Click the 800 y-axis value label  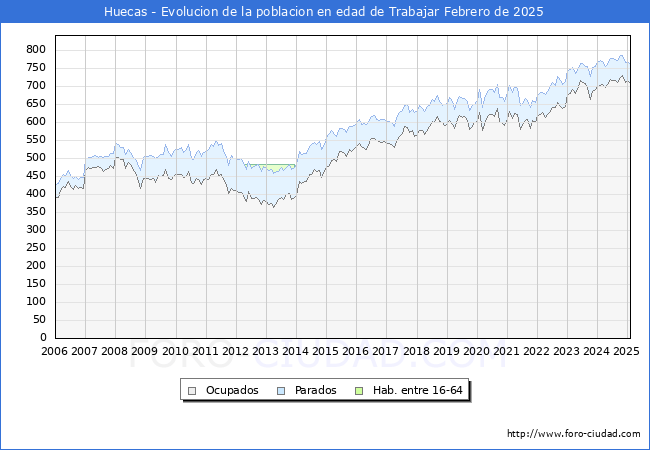coord(36,50)
